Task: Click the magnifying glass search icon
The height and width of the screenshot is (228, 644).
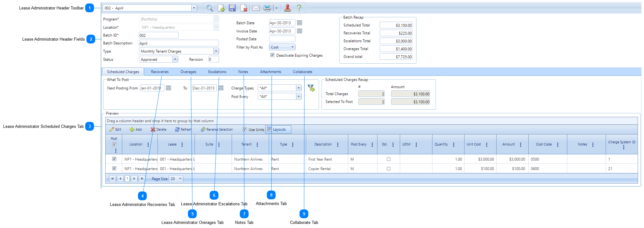Action: tap(210, 8)
